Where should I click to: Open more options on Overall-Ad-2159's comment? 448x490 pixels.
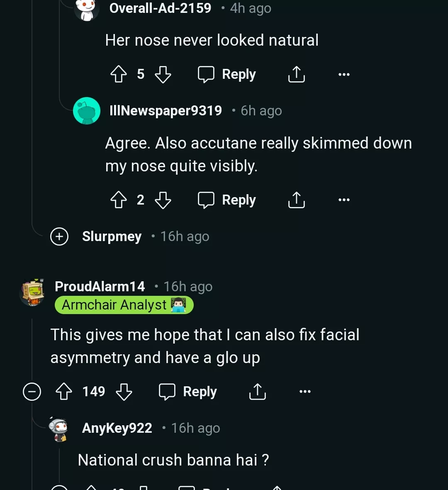pyautogui.click(x=344, y=75)
